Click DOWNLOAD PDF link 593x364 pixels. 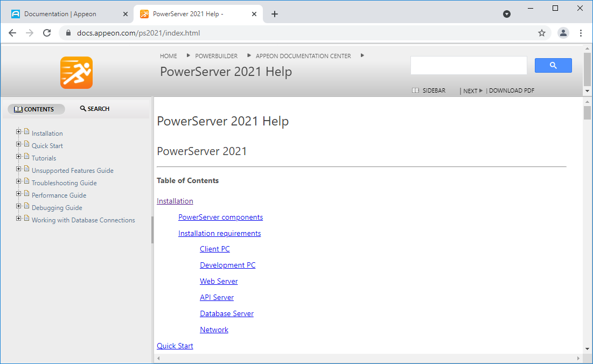512,90
